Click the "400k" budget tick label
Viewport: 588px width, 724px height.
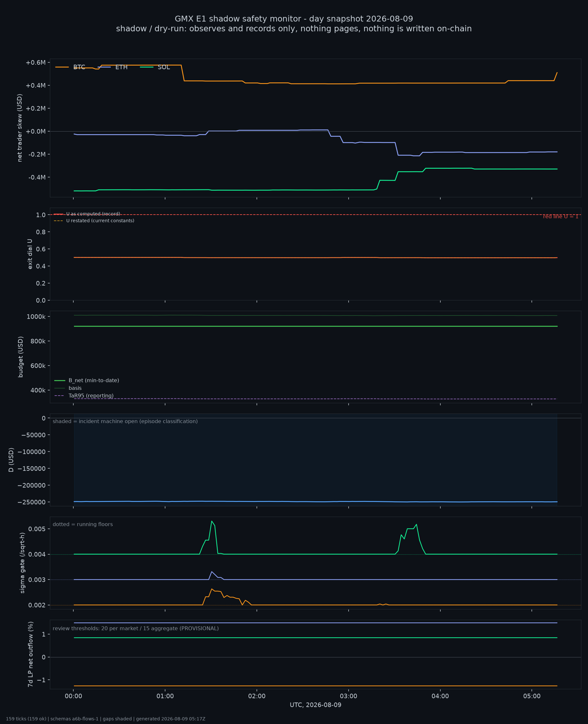click(38, 390)
